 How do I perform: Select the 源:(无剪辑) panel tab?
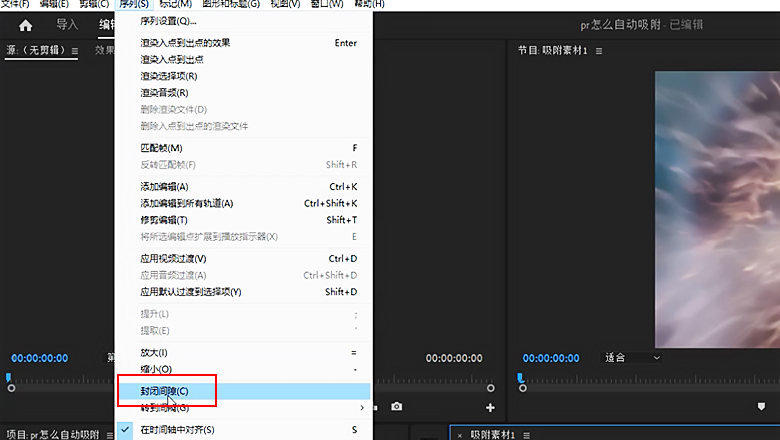pos(36,50)
